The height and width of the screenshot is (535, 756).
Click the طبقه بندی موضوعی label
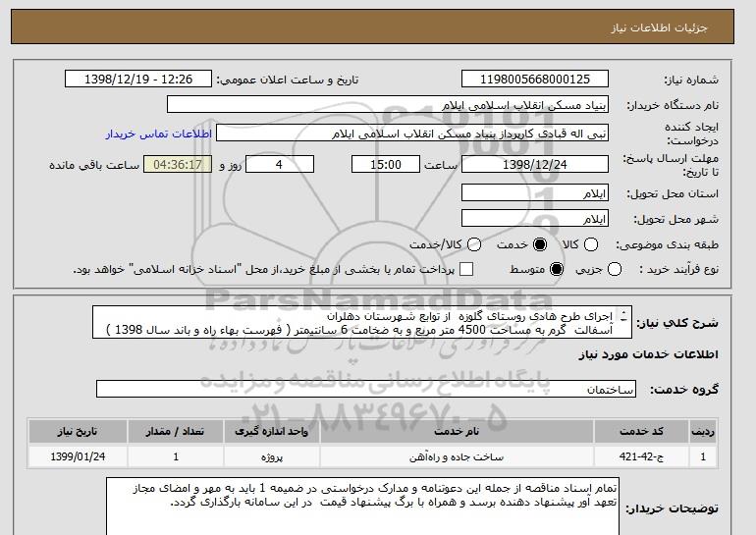tap(667, 244)
